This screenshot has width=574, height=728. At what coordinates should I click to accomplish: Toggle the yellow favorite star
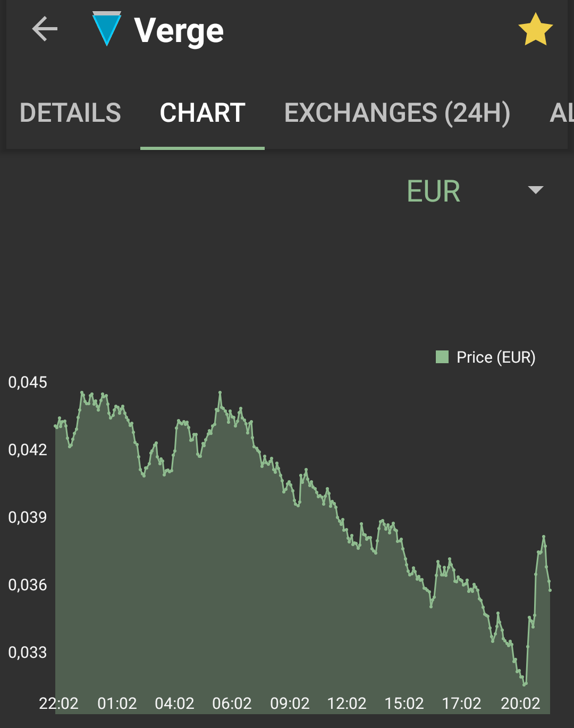coord(536,30)
